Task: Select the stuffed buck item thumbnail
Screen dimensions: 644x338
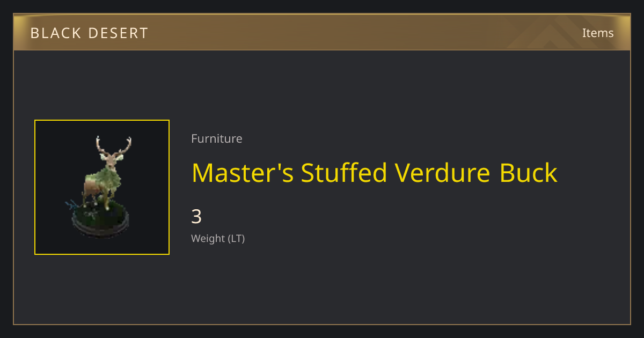Action: click(102, 187)
